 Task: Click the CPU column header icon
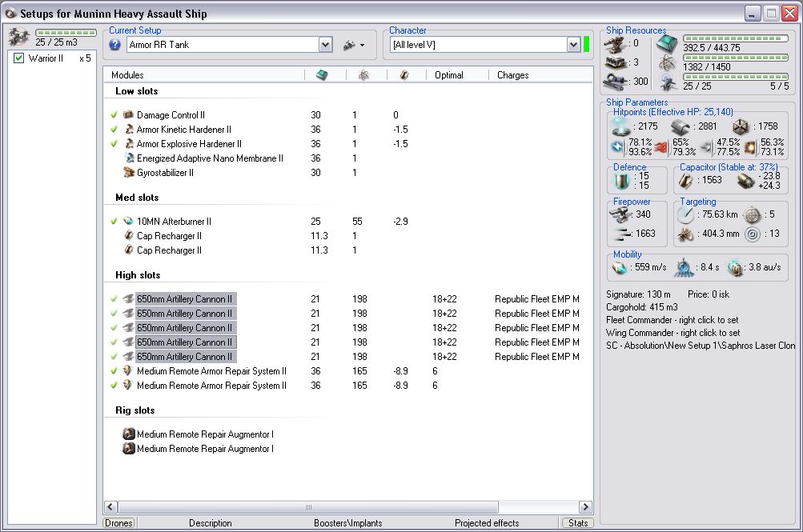click(x=322, y=75)
